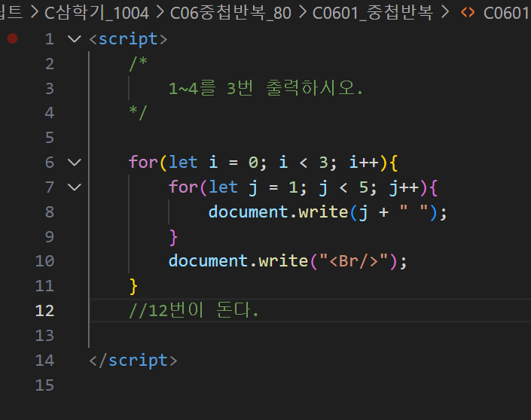The image size is (531, 420).
Task: Open the breadcrumb file name starting with C0601
Action: (x=507, y=13)
